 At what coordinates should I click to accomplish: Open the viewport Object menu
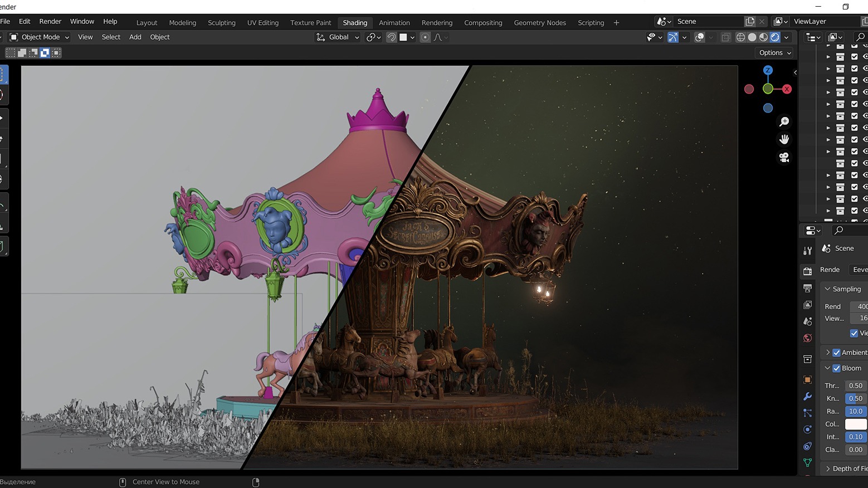[160, 37]
